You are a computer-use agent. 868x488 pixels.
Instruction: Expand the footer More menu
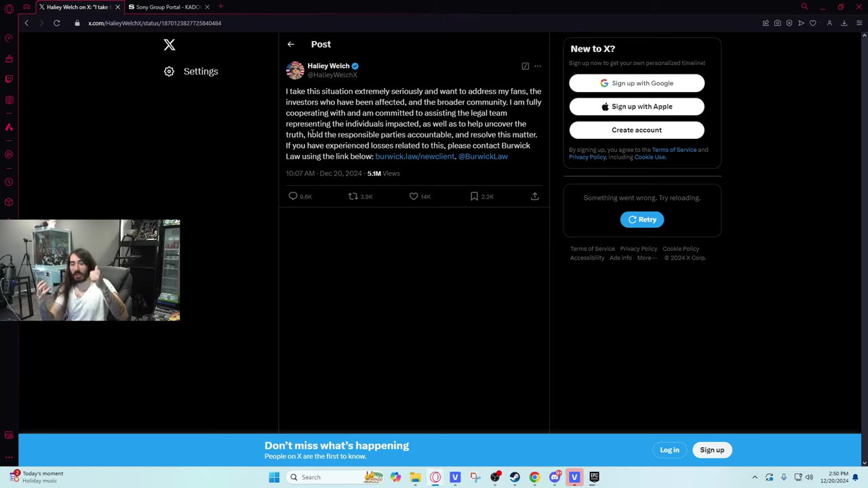647,258
